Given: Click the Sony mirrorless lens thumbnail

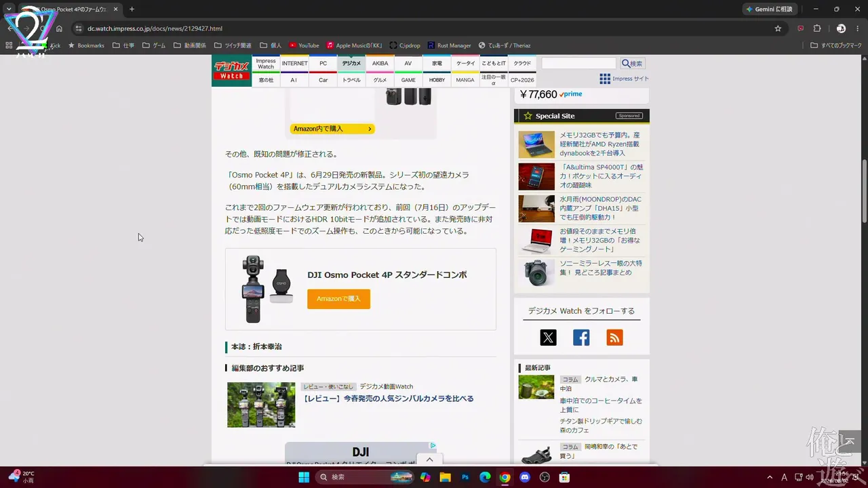Looking at the screenshot, I should pos(536,272).
